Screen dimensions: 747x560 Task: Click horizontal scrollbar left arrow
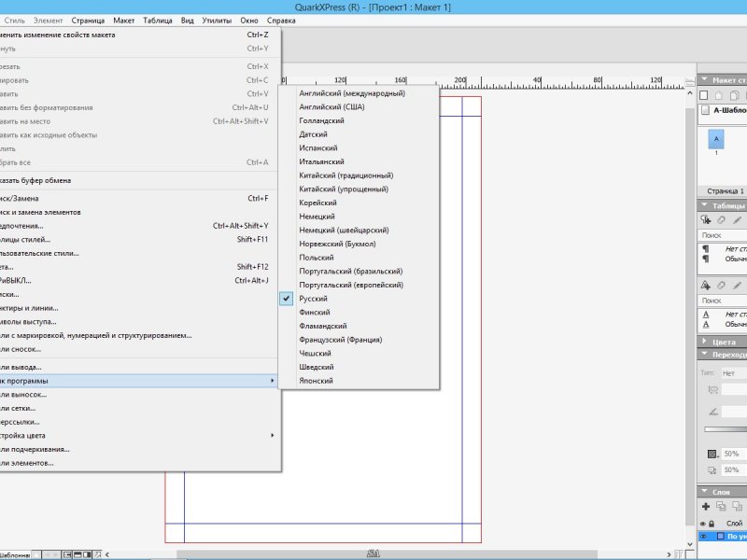coord(107,554)
